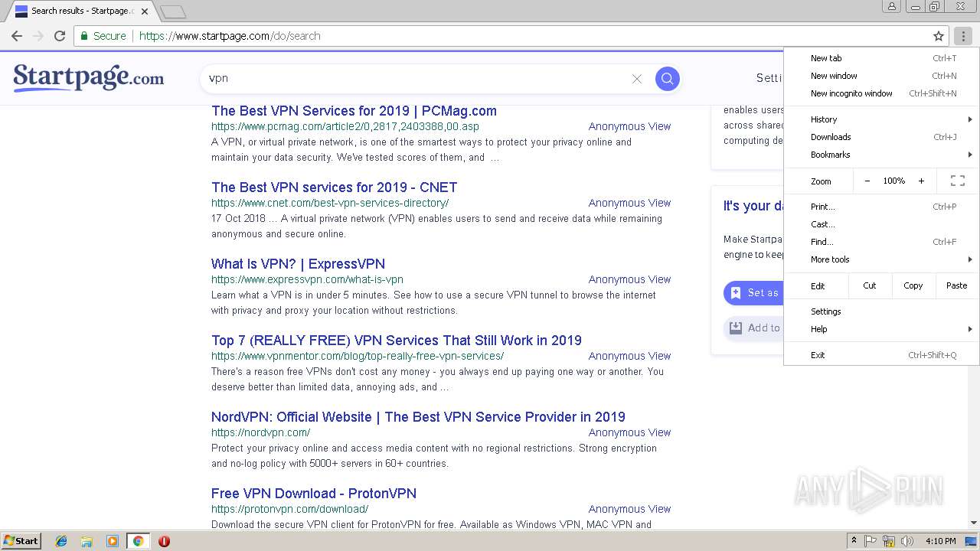980x551 pixels.
Task: Click Anonymous View for the vpnmentor result
Action: pos(629,356)
